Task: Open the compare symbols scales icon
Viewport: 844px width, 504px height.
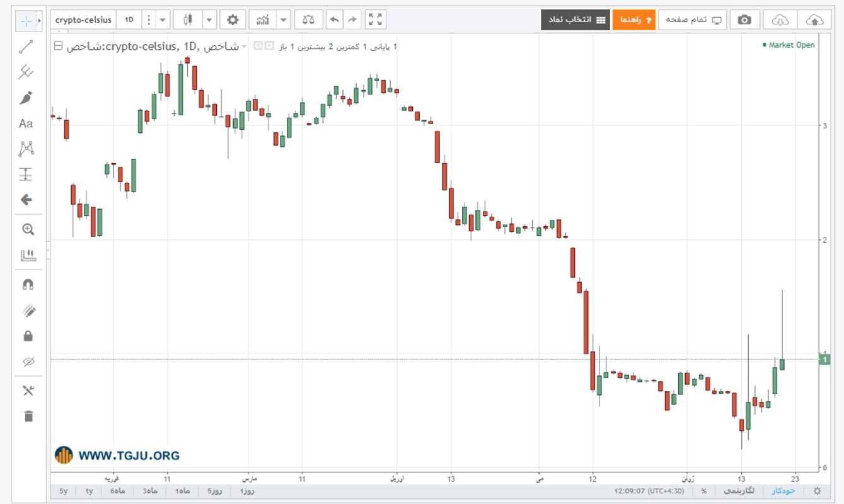Action: (308, 20)
